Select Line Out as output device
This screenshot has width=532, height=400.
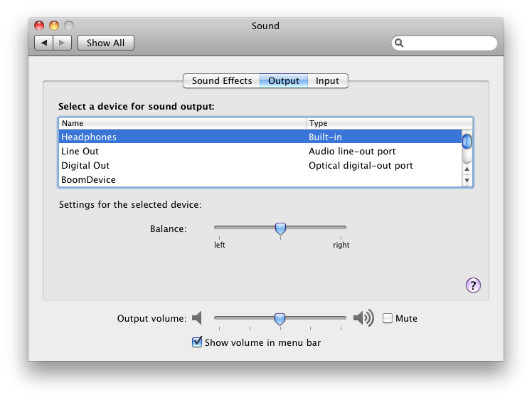260,151
